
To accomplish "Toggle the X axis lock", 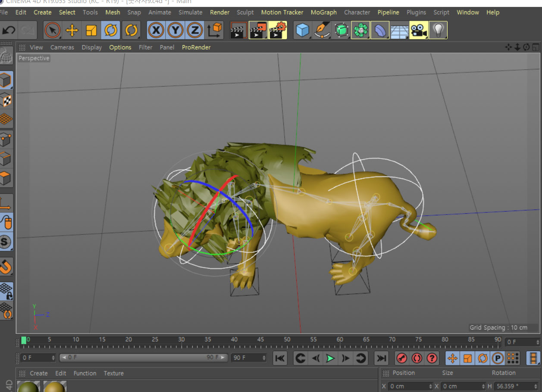I will coord(156,30).
